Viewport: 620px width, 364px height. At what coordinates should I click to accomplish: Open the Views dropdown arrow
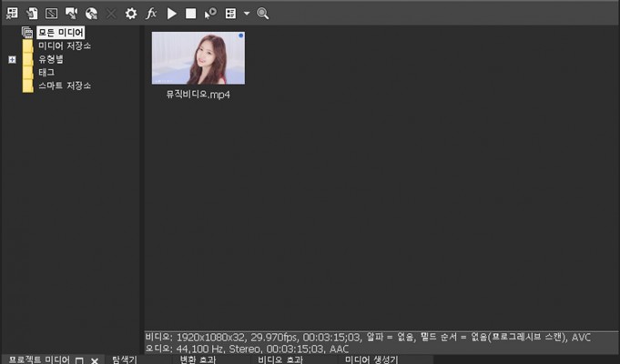click(x=246, y=14)
